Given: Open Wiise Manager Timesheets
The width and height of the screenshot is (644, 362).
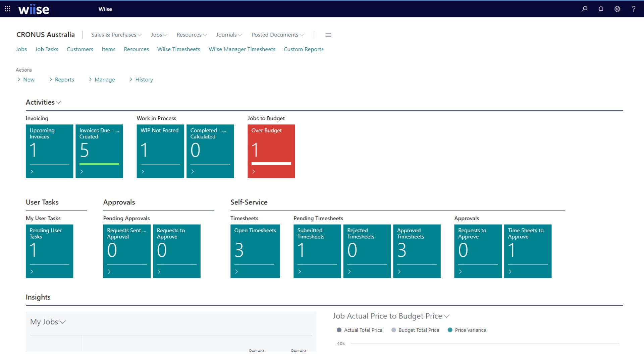Looking at the screenshot, I should pos(241,49).
